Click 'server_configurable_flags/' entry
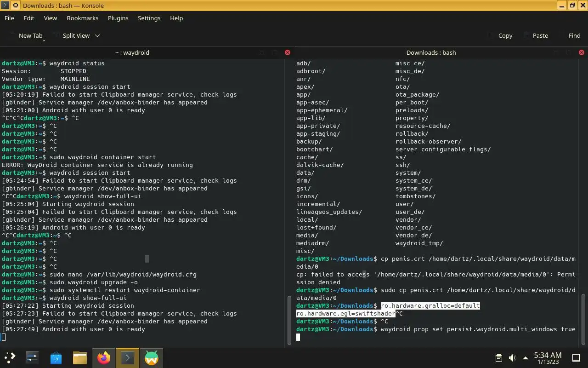 pyautogui.click(x=443, y=149)
